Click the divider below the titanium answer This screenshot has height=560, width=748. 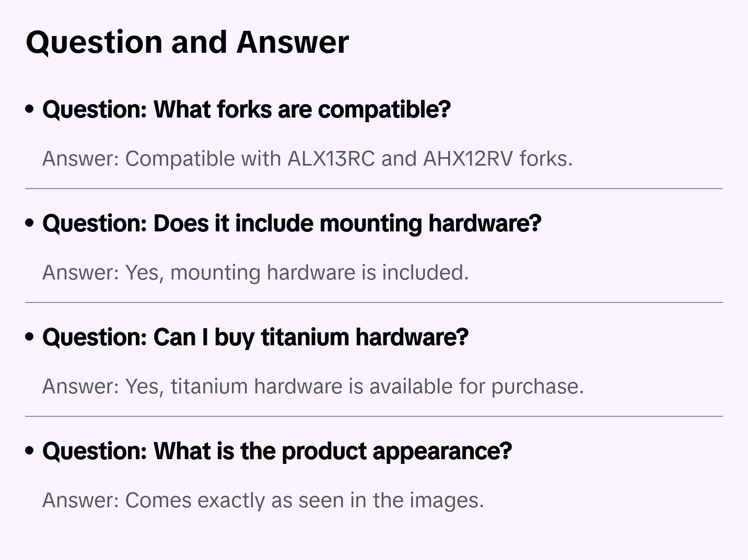point(373,416)
